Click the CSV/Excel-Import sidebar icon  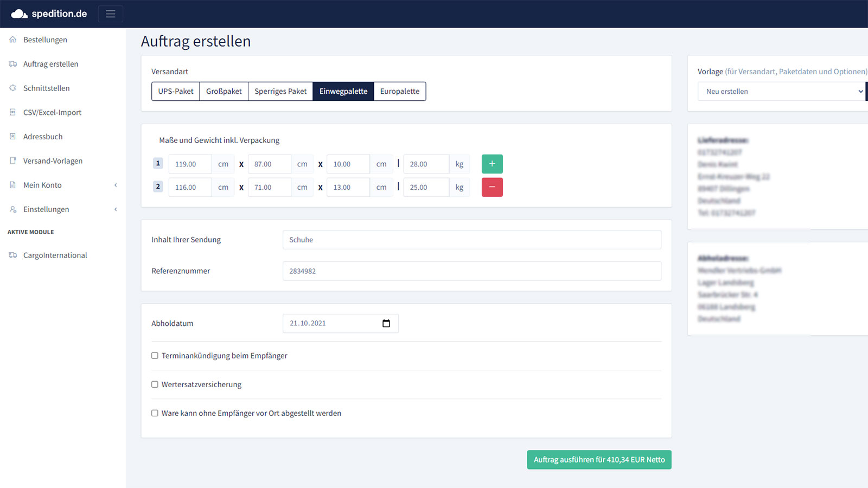pyautogui.click(x=13, y=112)
